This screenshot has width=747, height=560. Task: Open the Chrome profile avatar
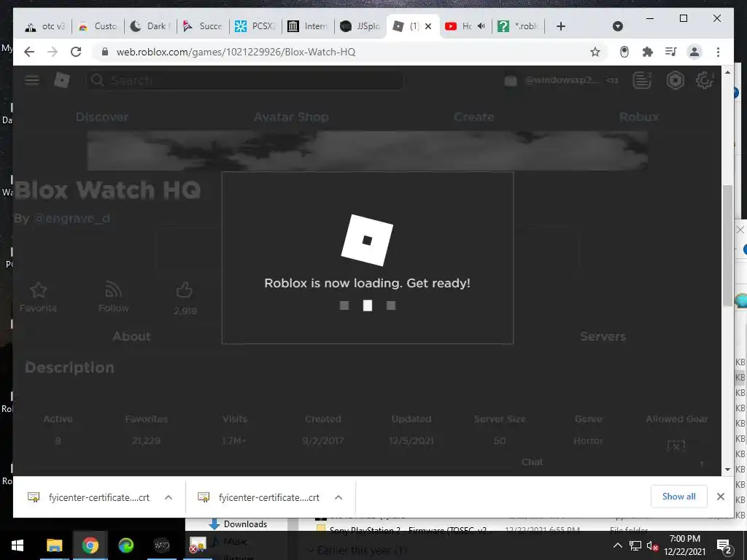(x=694, y=52)
